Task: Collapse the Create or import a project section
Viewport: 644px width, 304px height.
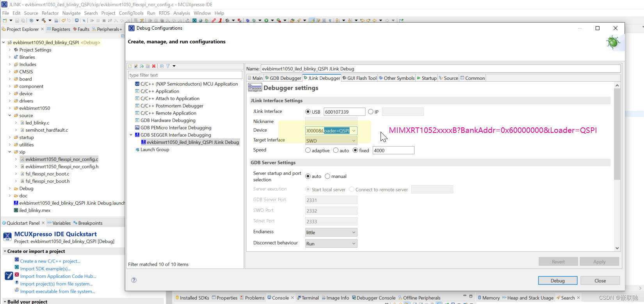Action: pyautogui.click(x=5, y=251)
